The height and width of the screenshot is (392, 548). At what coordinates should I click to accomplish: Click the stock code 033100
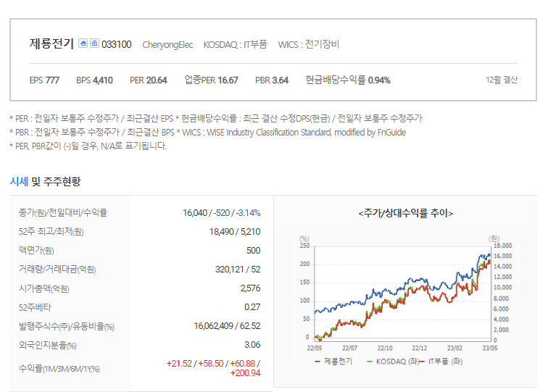(117, 44)
